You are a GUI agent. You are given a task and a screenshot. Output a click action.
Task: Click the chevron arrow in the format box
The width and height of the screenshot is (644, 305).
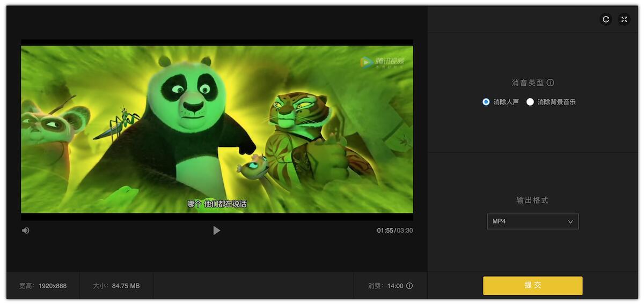tap(570, 221)
